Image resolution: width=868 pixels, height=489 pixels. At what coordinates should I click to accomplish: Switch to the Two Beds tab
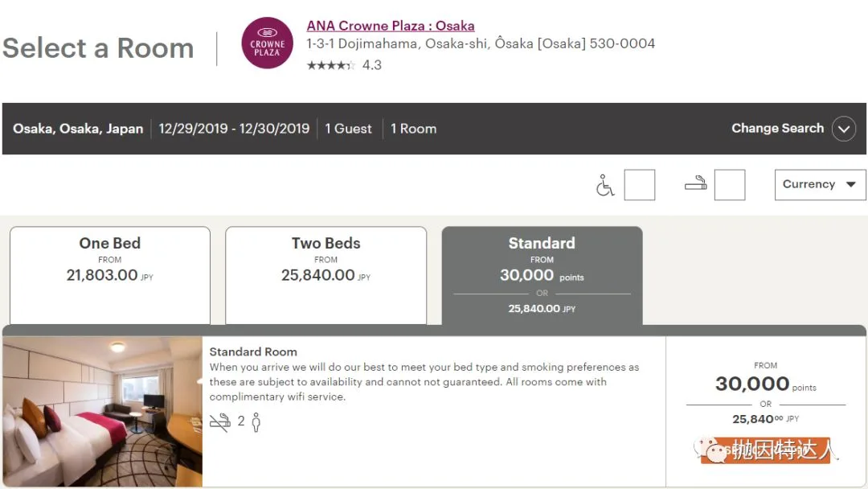[x=325, y=274]
